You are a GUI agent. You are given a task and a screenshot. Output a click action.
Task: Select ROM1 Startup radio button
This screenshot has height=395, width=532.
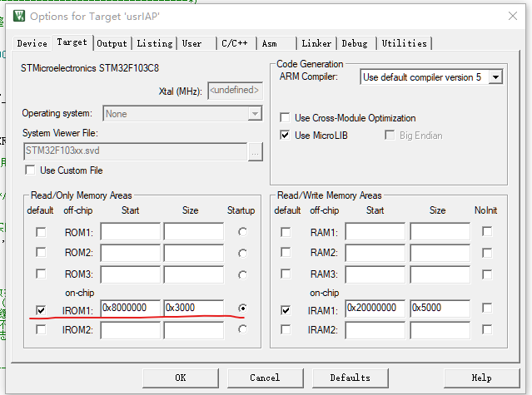(x=242, y=232)
